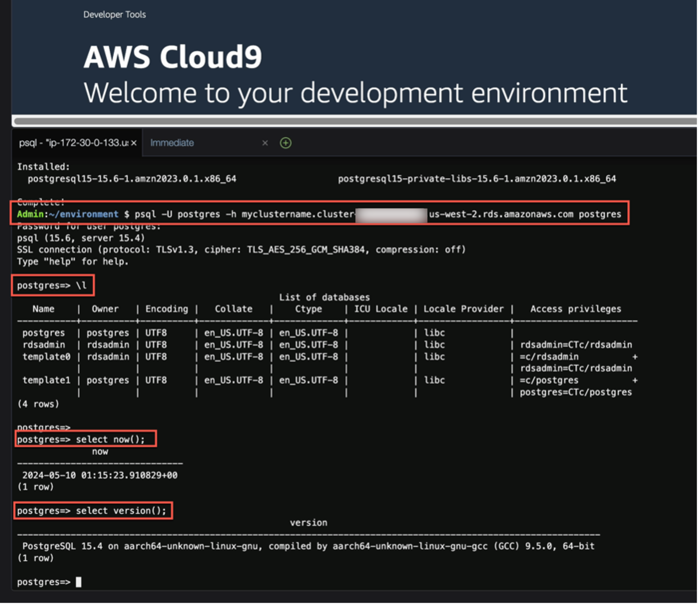The width and height of the screenshot is (700, 606).
Task: Click the 'psql (15.6, server 15.4)' line
Action: [x=81, y=238]
